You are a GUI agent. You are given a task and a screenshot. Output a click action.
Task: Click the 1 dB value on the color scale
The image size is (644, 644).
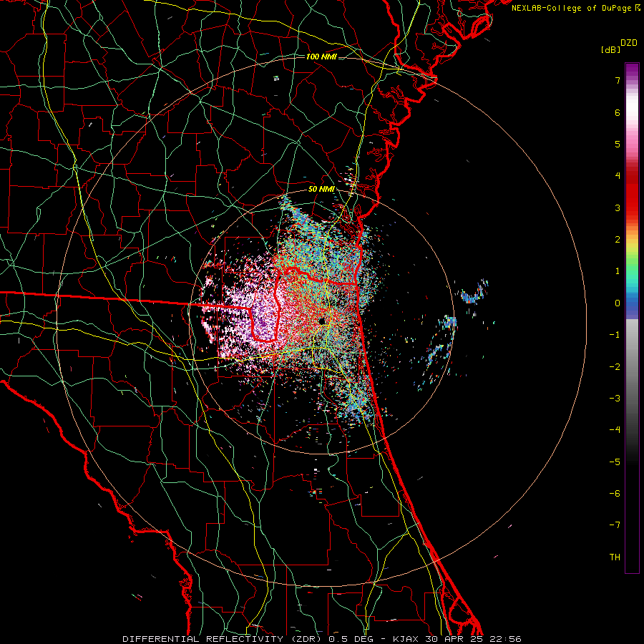click(618, 271)
